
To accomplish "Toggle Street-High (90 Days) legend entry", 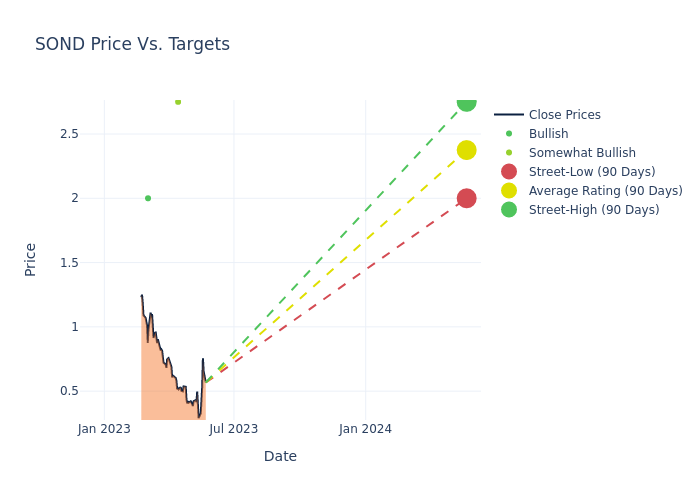I will coord(593,210).
